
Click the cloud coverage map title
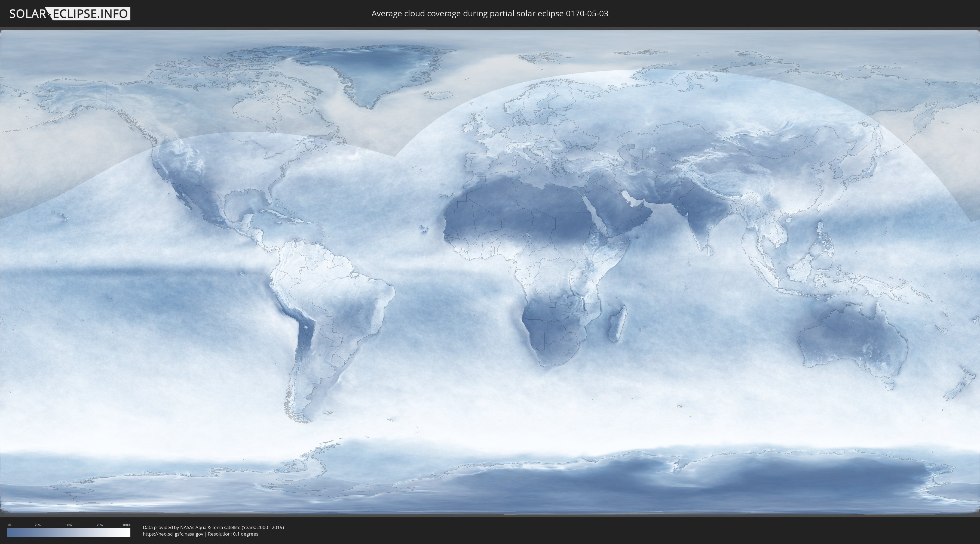point(490,14)
